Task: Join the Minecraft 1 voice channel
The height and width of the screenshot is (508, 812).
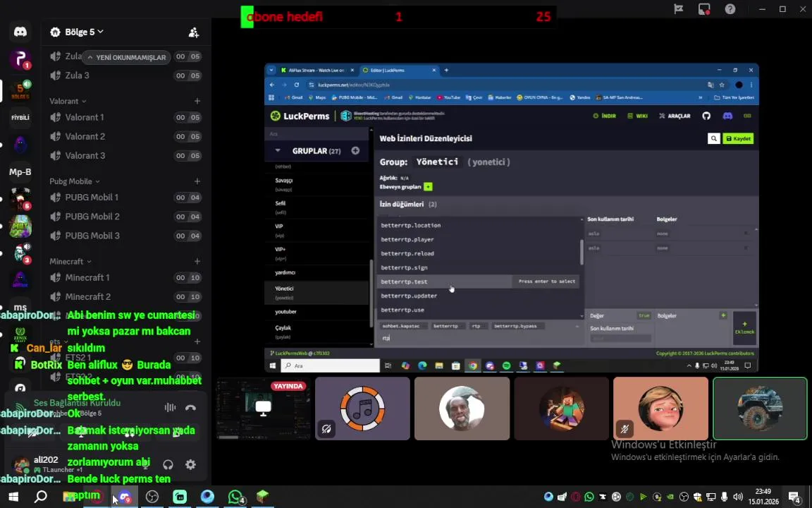Action: click(x=125, y=277)
